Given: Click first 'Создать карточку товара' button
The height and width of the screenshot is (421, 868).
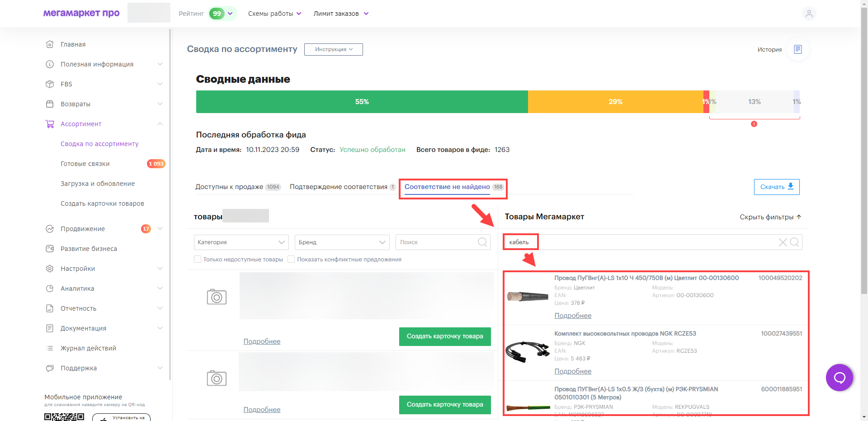Looking at the screenshot, I should pos(444,336).
